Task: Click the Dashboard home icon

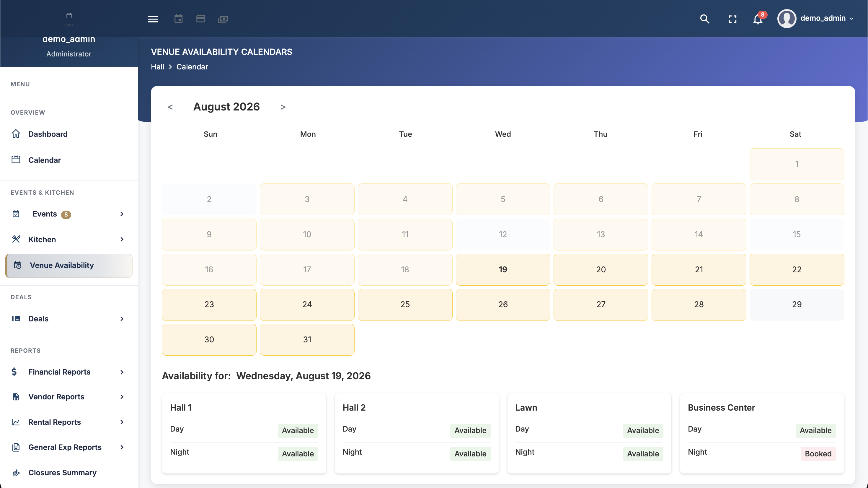Action: (x=16, y=134)
